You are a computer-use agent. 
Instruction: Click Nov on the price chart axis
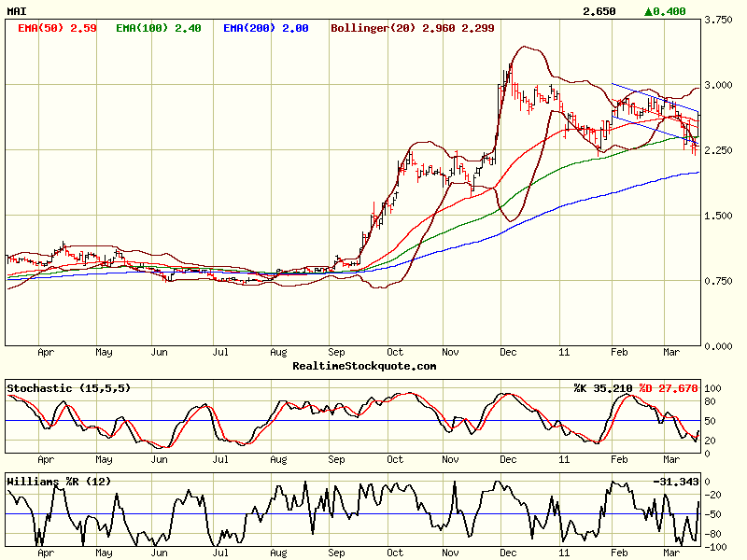[450, 353]
